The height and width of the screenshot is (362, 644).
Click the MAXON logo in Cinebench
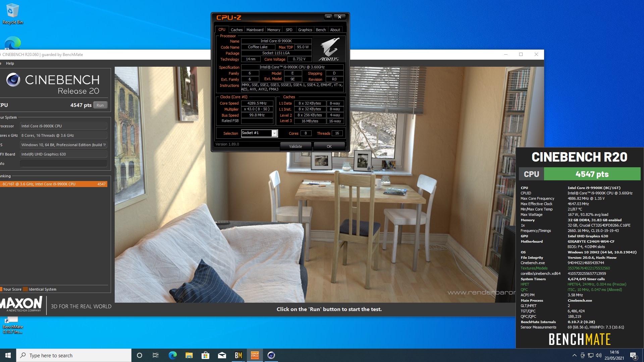click(21, 304)
